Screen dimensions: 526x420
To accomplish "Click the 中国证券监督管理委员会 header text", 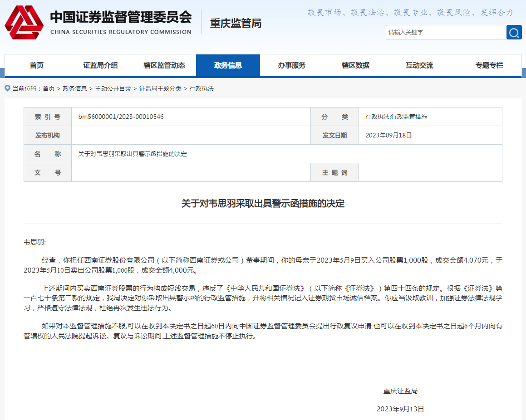I will tap(121, 18).
